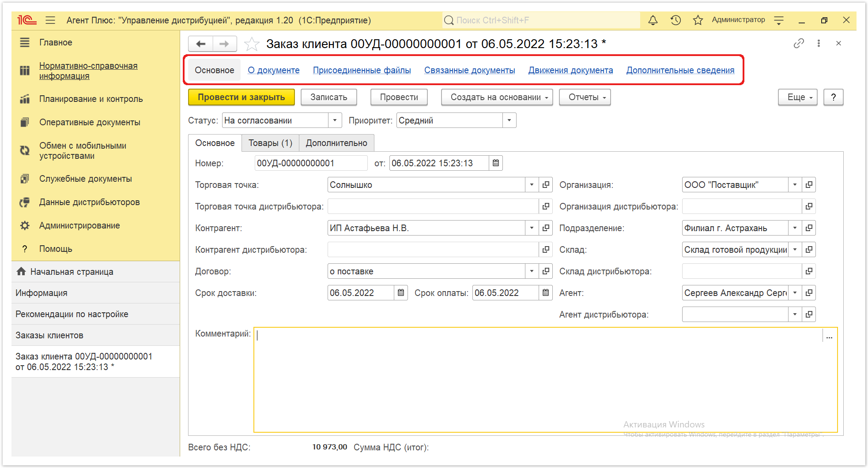The image size is (868, 468).
Task: Close the order document tab with X
Action: (838, 43)
